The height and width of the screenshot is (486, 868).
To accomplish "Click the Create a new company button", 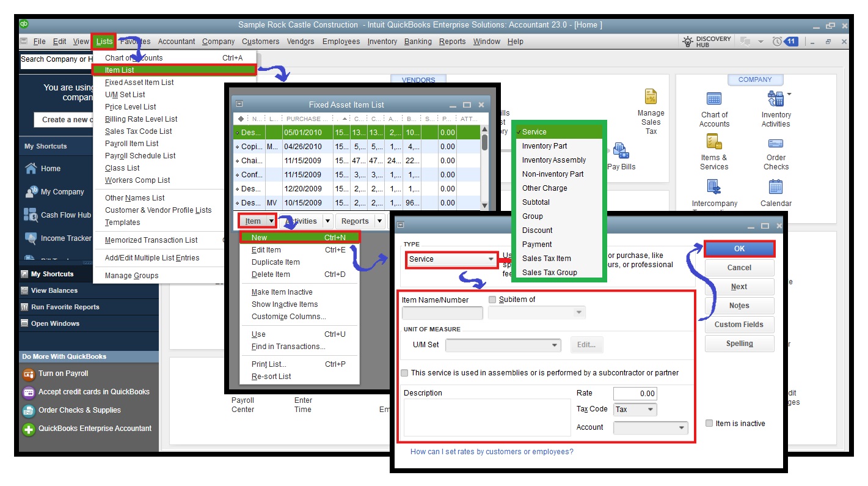I will tap(64, 120).
